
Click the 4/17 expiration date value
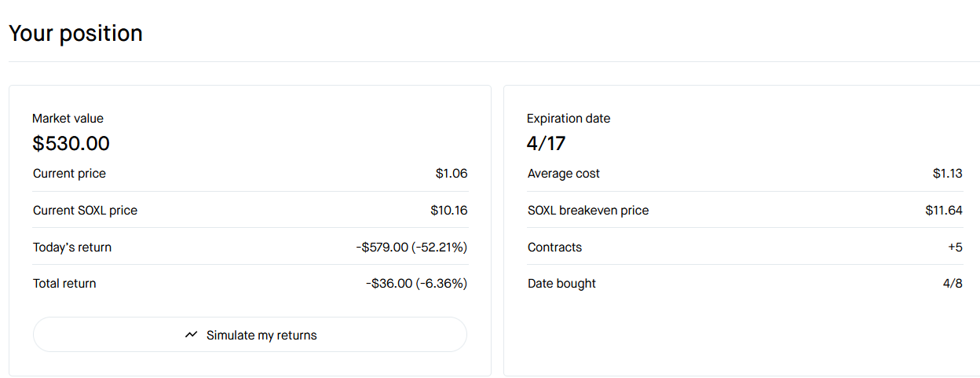[546, 144]
